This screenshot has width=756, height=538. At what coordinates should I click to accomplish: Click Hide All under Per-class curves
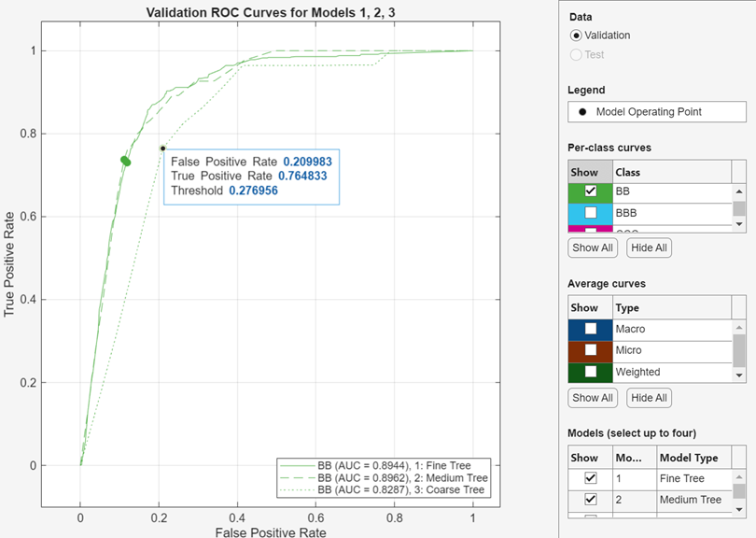(649, 248)
